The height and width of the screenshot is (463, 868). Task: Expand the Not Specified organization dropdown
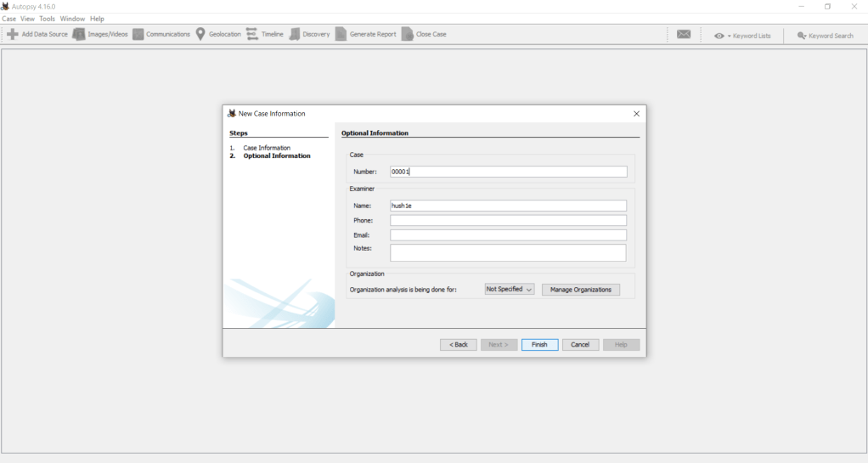pos(510,290)
